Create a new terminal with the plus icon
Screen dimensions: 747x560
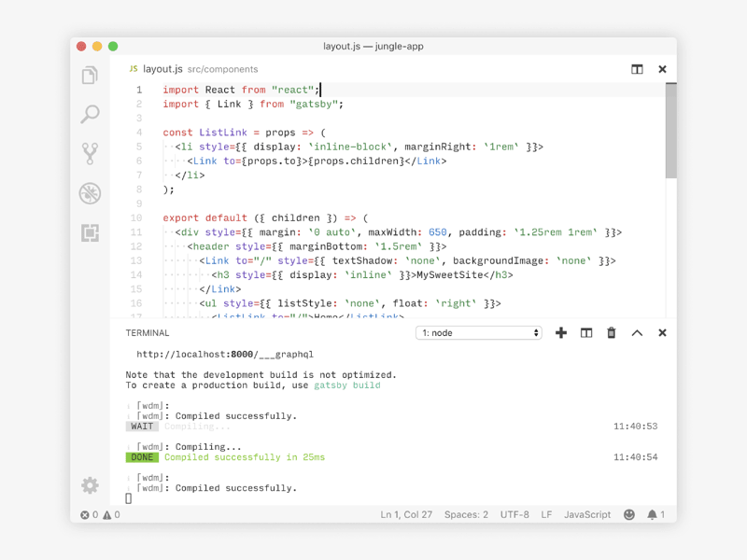pyautogui.click(x=560, y=332)
